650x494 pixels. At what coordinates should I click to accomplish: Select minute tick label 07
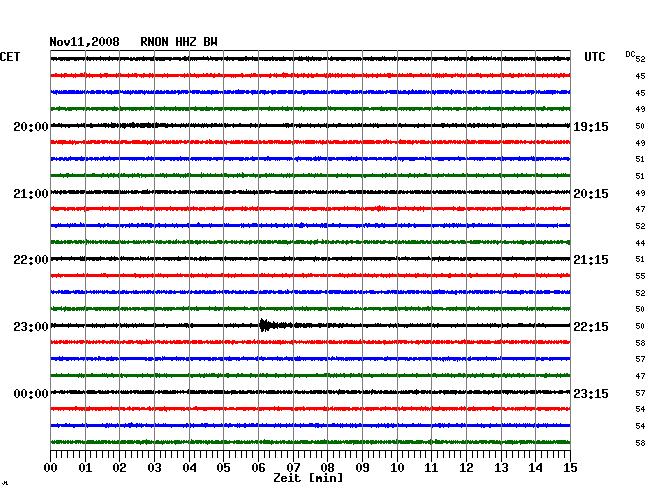tap(293, 468)
